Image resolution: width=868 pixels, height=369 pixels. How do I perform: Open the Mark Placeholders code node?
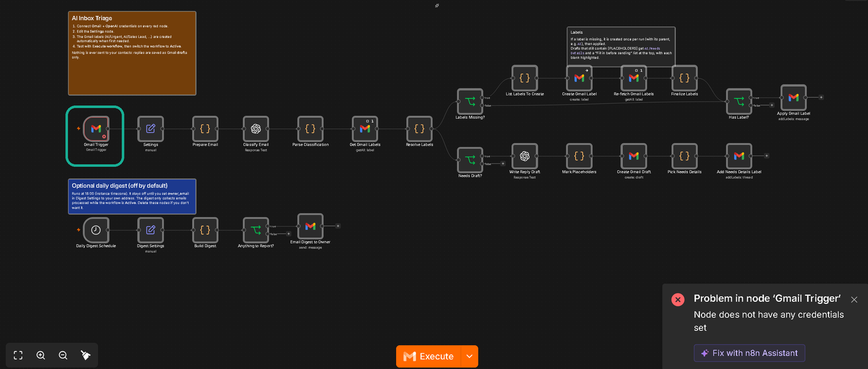click(x=579, y=156)
